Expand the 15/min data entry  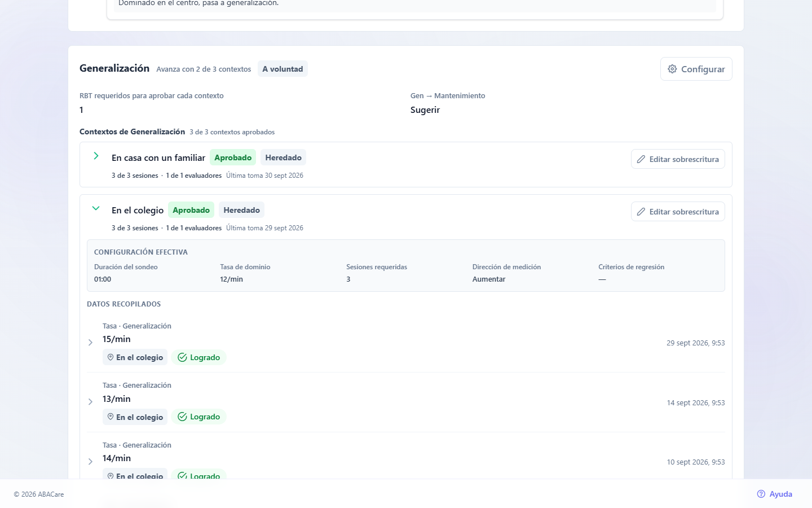tap(90, 343)
